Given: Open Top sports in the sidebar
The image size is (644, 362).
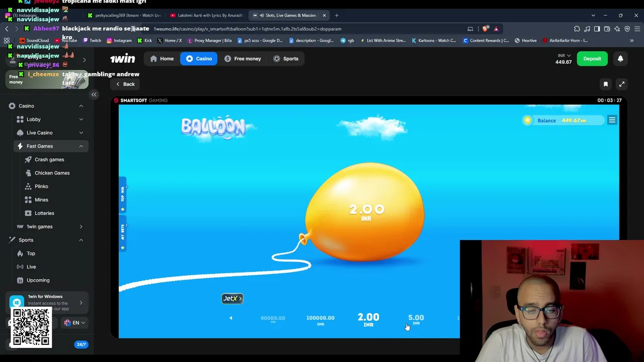Looking at the screenshot, I should tap(31, 253).
